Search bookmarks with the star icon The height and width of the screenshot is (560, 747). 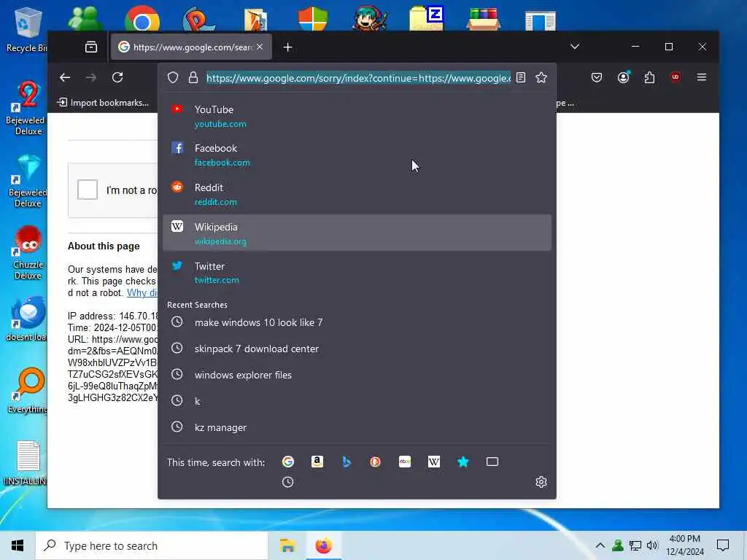point(463,462)
